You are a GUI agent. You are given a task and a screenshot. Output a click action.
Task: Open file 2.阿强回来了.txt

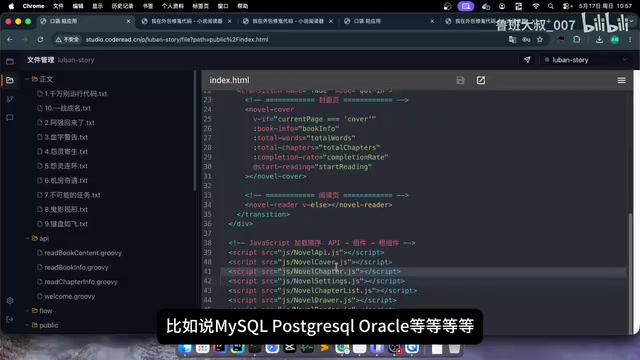[x=66, y=122]
